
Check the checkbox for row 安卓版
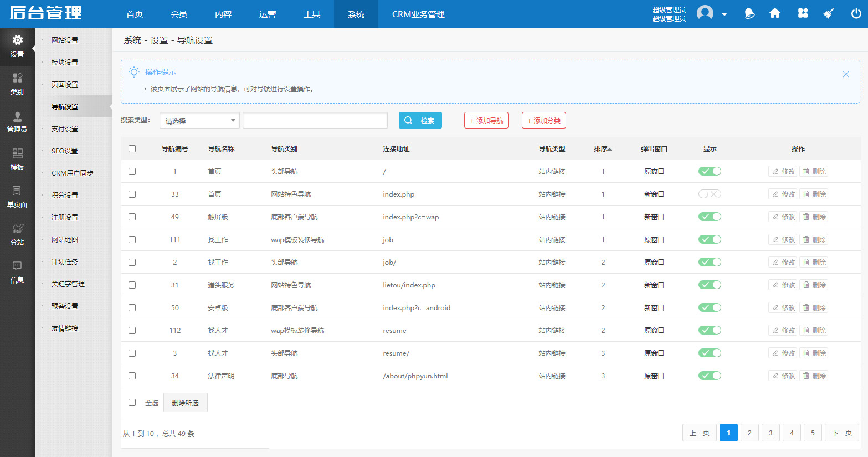[x=132, y=307]
